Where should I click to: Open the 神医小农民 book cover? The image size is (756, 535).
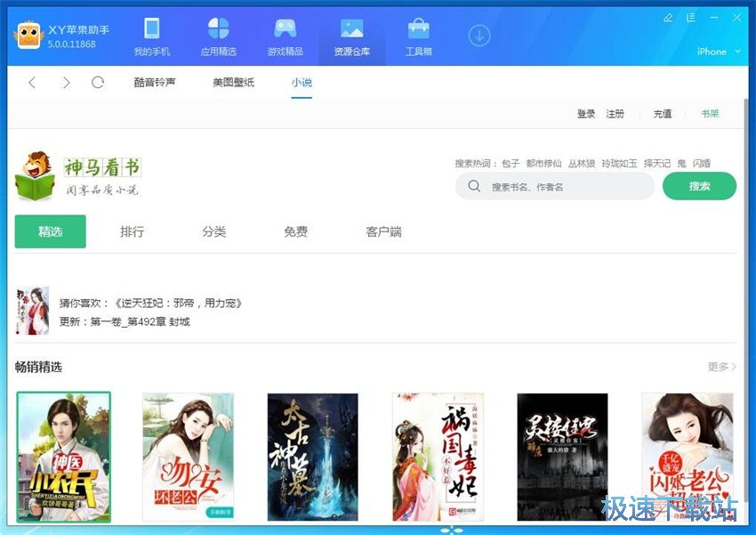tap(64, 457)
